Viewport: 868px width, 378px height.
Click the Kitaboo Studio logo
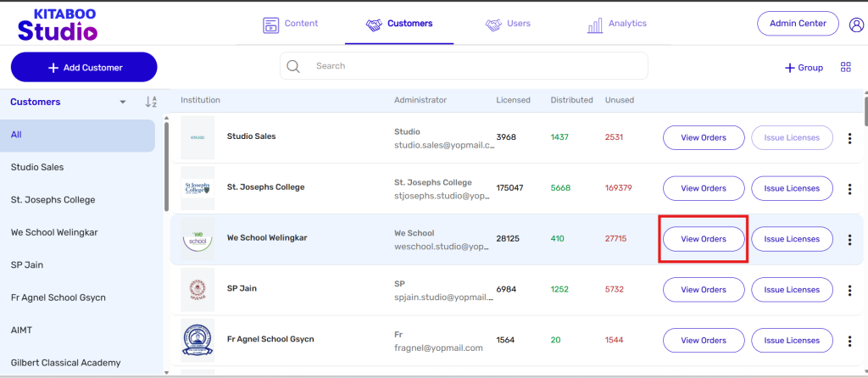pyautogui.click(x=58, y=25)
